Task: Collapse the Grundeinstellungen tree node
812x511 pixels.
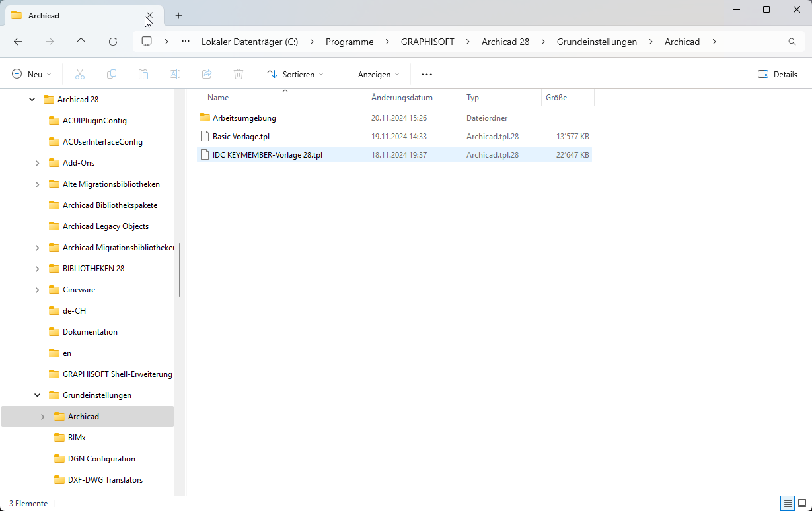Action: click(38, 395)
